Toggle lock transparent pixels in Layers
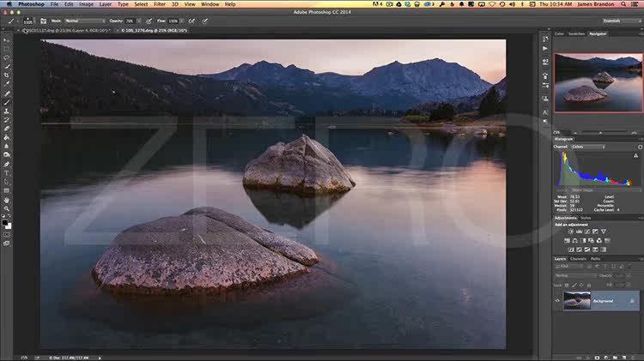Screen dimensions: 644x361 [567, 285]
